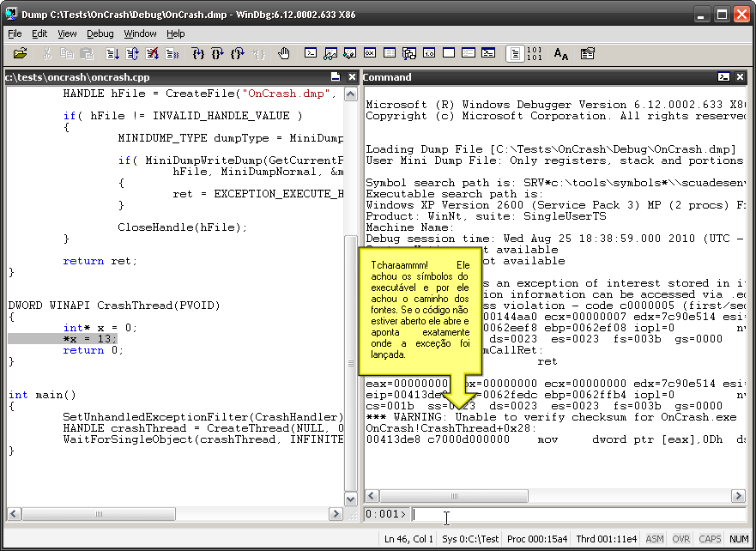Viewport: 756px width, 551px height.
Task: Open the Font settings icon
Action: (x=560, y=54)
